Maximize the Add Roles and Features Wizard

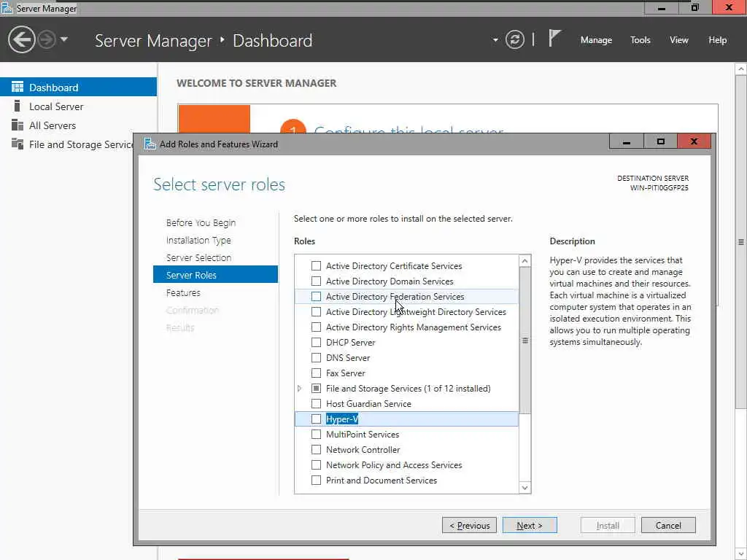tap(660, 141)
